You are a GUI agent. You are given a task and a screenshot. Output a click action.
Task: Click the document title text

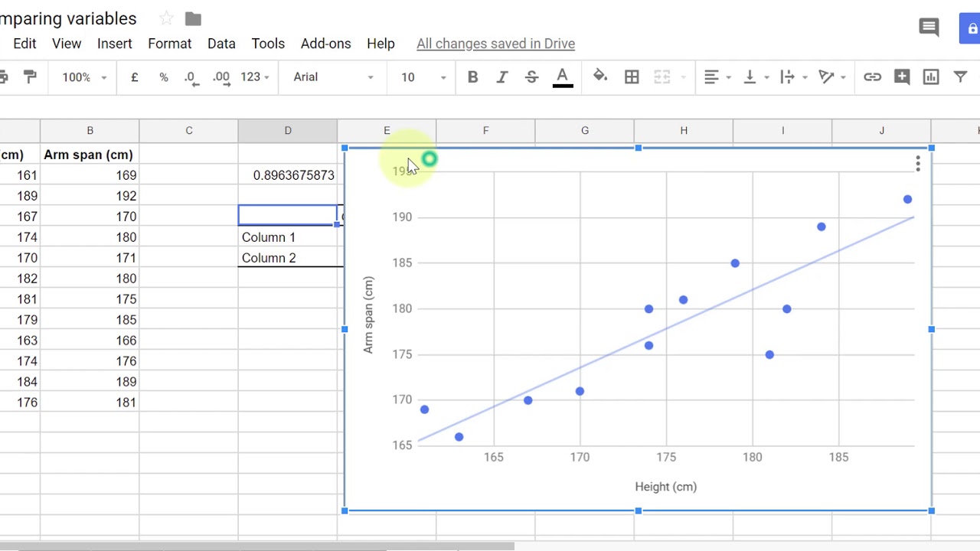pyautogui.click(x=68, y=18)
